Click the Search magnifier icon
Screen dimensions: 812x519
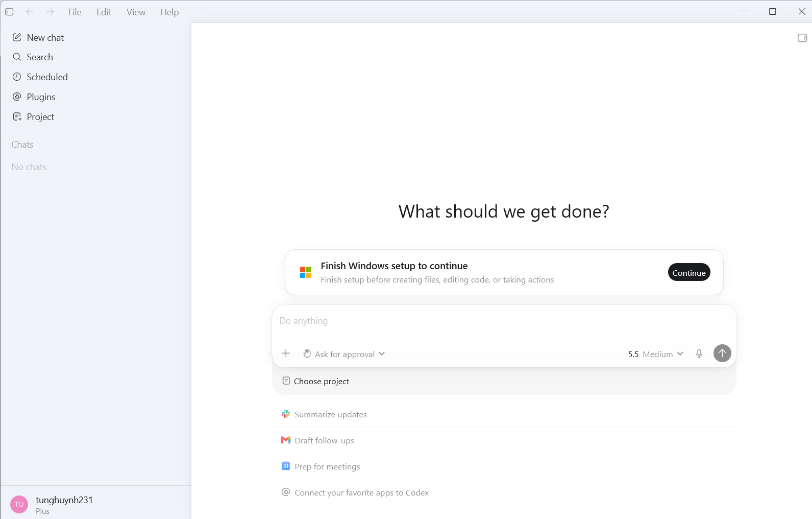[17, 57]
